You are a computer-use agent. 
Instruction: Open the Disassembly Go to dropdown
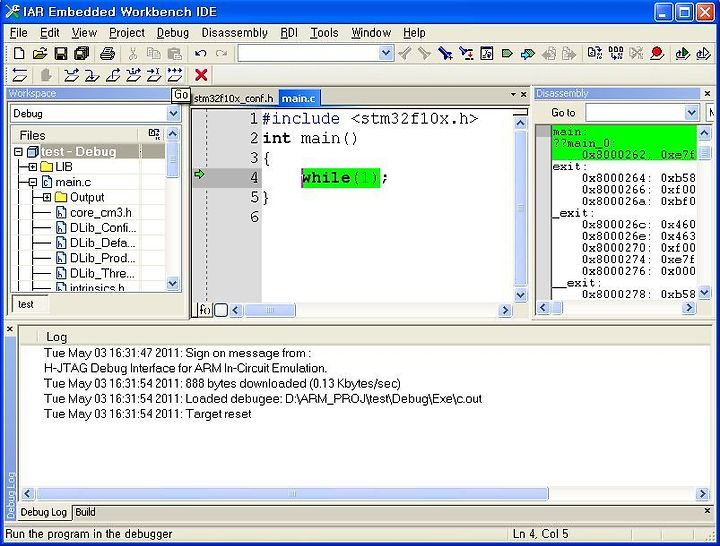click(692, 113)
